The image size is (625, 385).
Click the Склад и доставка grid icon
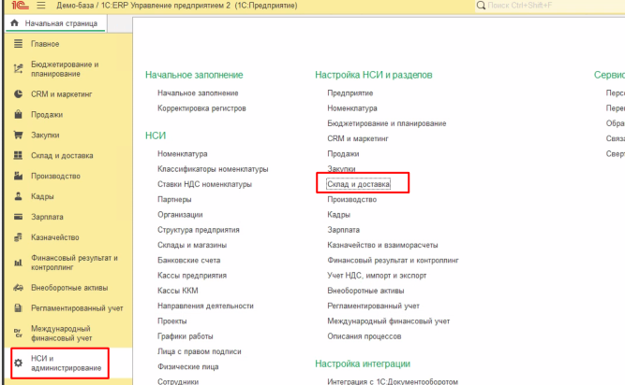pyautogui.click(x=18, y=155)
